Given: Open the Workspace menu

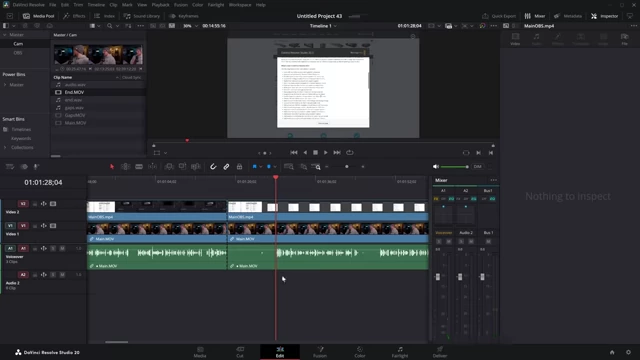Looking at the screenshot, I should [x=240, y=5].
